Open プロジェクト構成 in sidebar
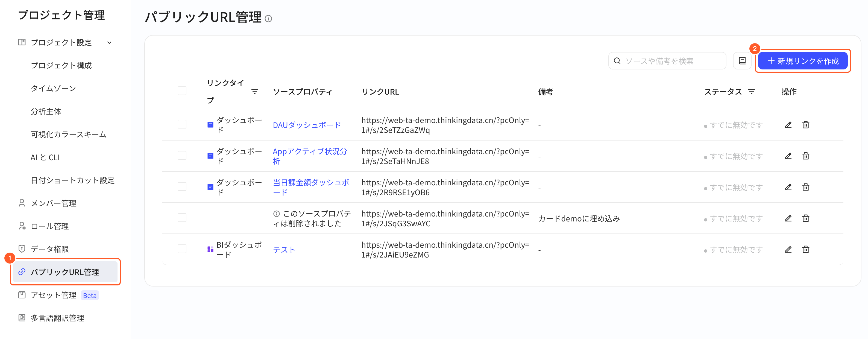 (x=61, y=65)
